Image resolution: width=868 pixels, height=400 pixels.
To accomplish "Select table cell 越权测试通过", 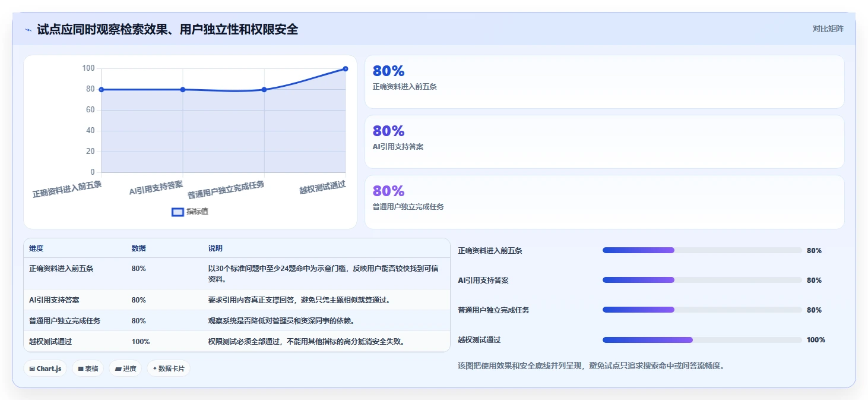I will pyautogui.click(x=50, y=342).
